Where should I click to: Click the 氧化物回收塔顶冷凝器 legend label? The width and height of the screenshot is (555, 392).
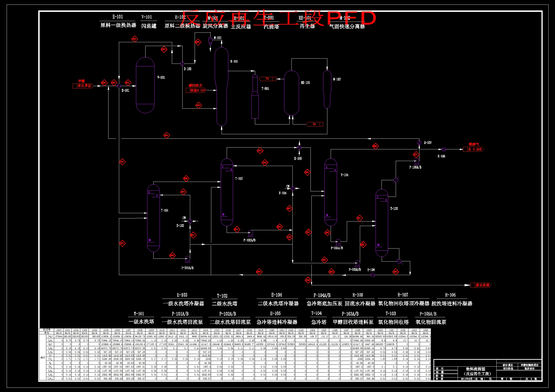(x=404, y=304)
